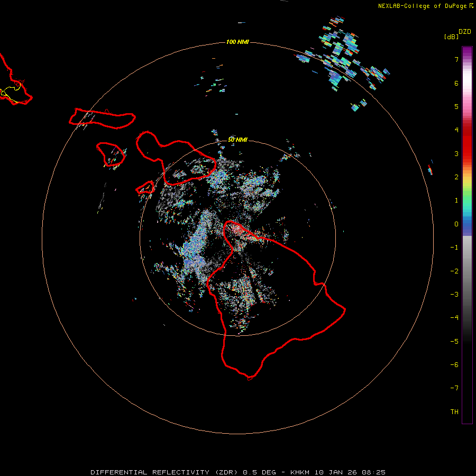Click the 50 NMI range ring label
The width and height of the screenshot is (476, 476).
pyautogui.click(x=237, y=140)
